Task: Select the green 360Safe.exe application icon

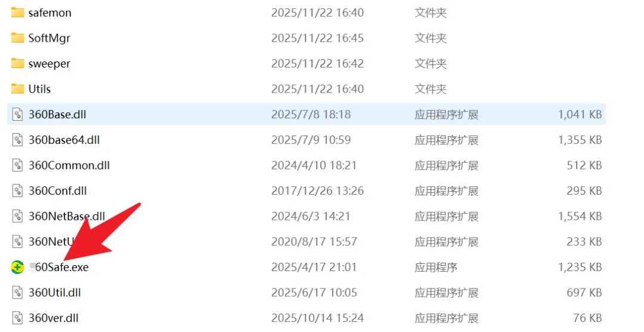Action: click(17, 268)
